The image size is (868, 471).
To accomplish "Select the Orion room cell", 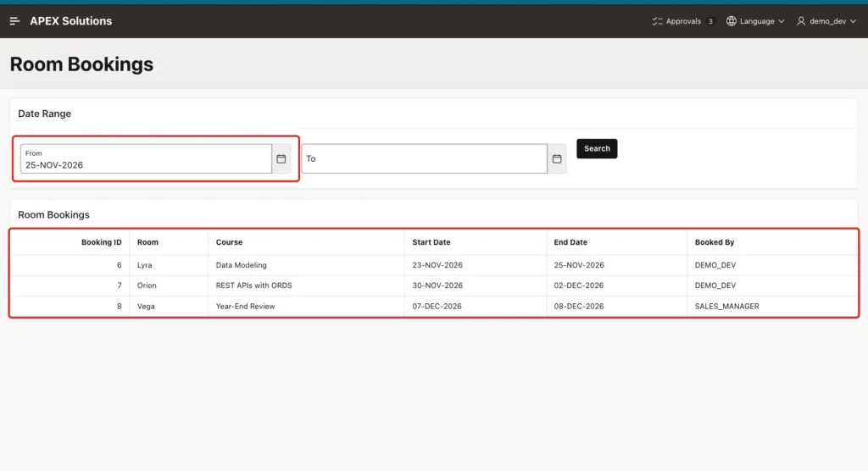I will point(147,285).
